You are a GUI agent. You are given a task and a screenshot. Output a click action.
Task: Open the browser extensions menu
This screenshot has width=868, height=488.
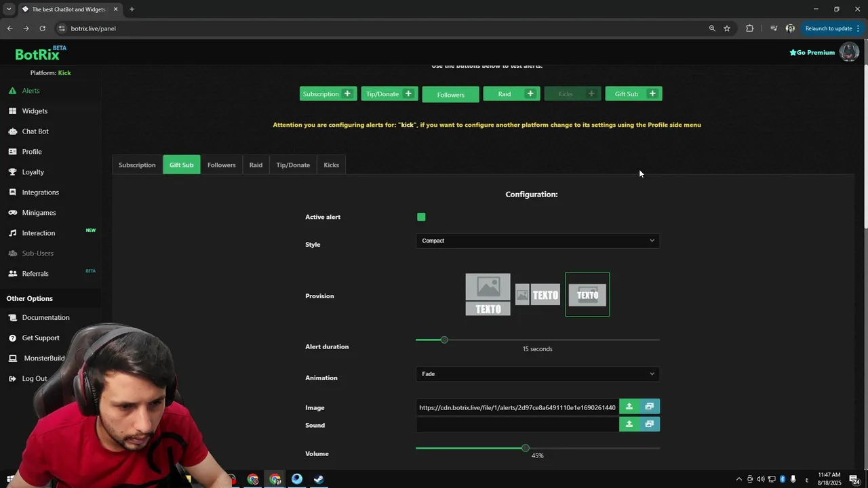749,28
